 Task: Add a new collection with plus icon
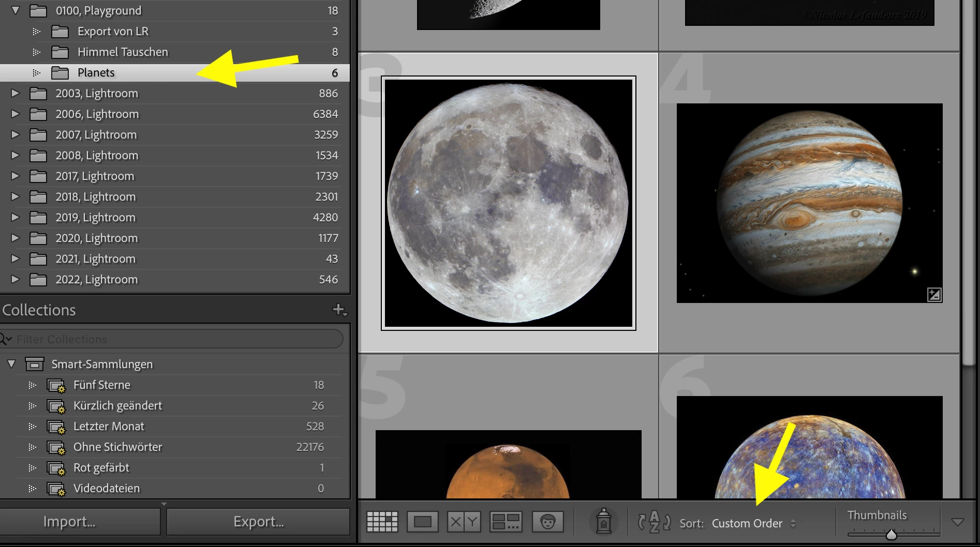(x=339, y=310)
